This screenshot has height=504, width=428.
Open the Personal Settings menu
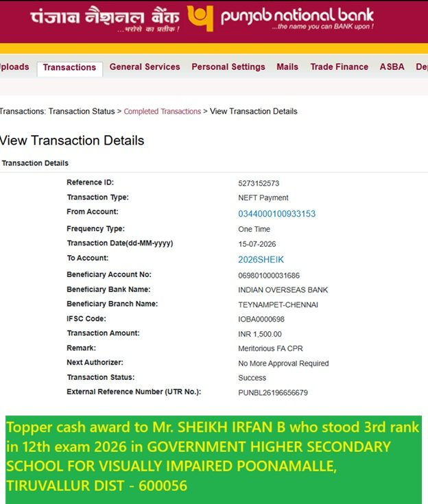tap(228, 67)
